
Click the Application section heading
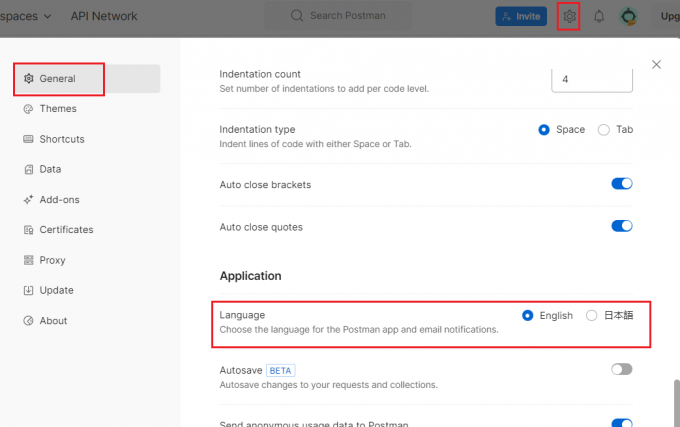pos(250,276)
